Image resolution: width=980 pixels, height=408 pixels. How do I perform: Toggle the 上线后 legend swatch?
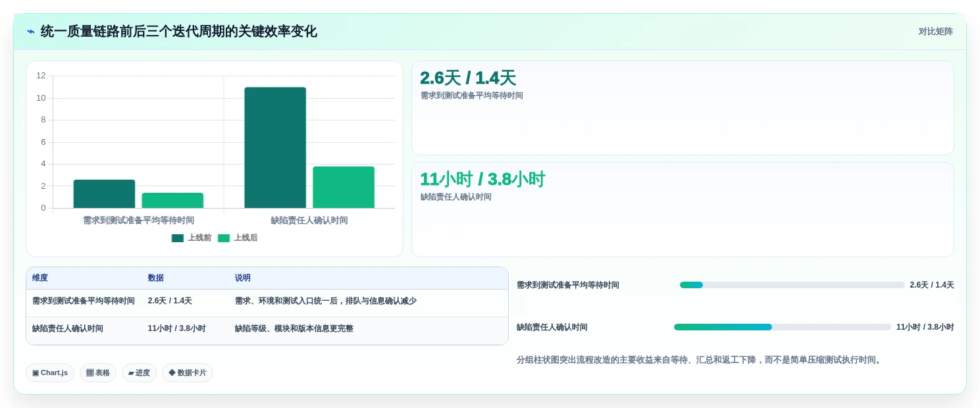(224, 238)
